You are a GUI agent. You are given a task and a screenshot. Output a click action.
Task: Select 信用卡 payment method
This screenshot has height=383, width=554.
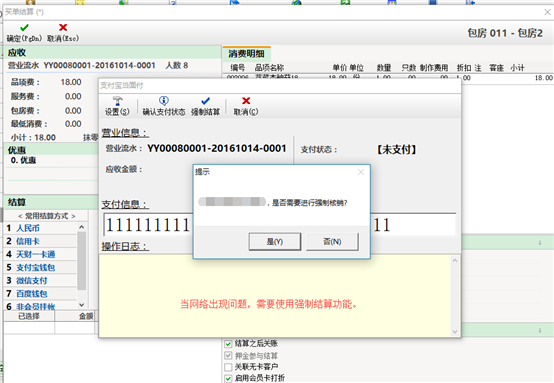point(40,241)
